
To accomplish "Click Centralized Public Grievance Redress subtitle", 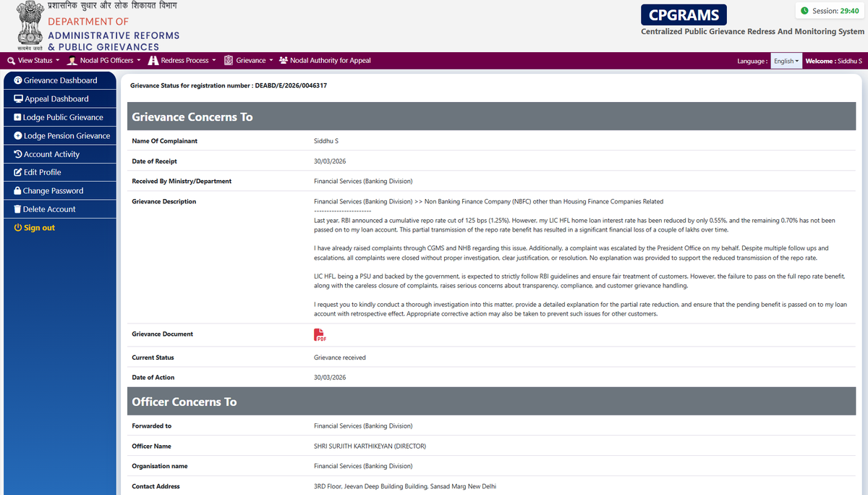I will tap(752, 32).
